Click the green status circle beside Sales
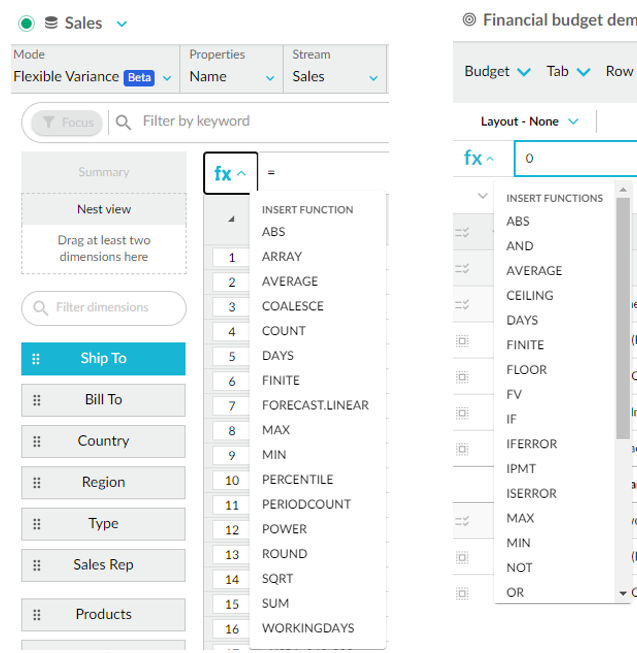Image resolution: width=637 pixels, height=653 pixels. pos(26,23)
